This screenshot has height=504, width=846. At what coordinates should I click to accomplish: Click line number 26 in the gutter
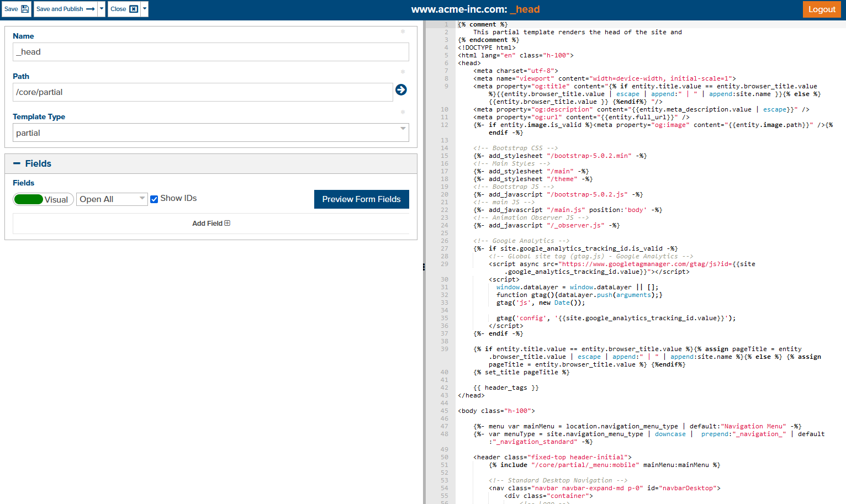coord(444,241)
